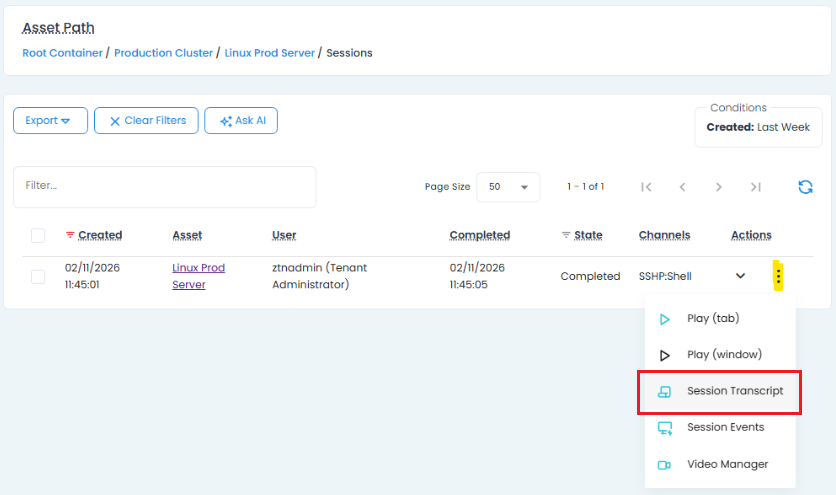Image resolution: width=836 pixels, height=495 pixels.
Task: Click the Ask AI button
Action: 241,121
